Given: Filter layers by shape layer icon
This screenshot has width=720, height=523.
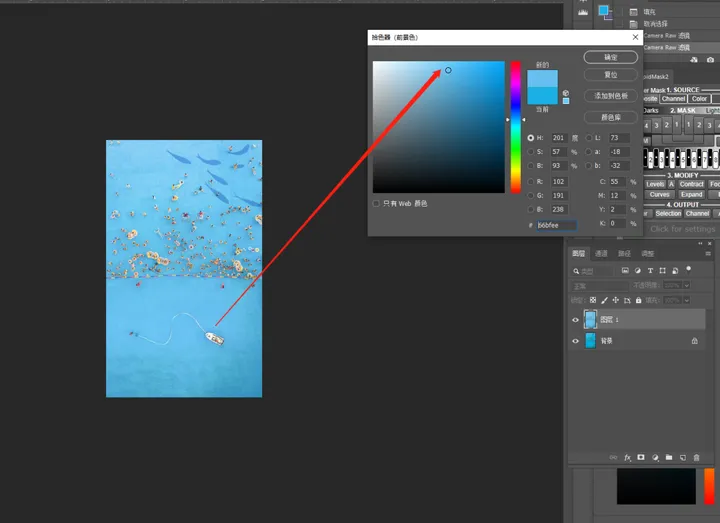Looking at the screenshot, I should [x=662, y=270].
